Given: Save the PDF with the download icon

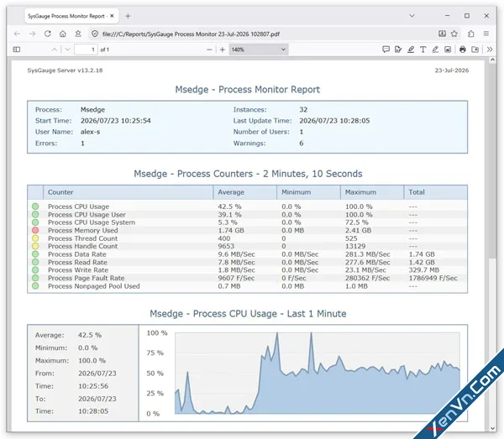Looking at the screenshot, I should point(475,50).
